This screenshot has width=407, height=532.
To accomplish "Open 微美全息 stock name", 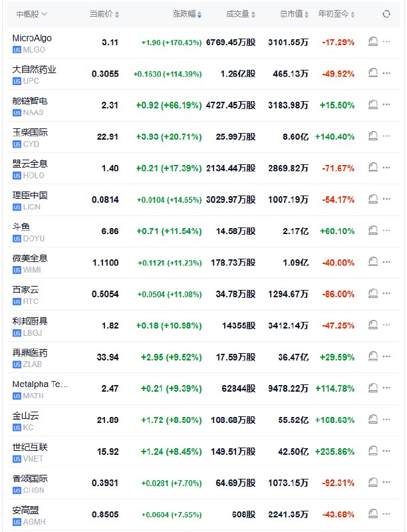I will 30,258.
